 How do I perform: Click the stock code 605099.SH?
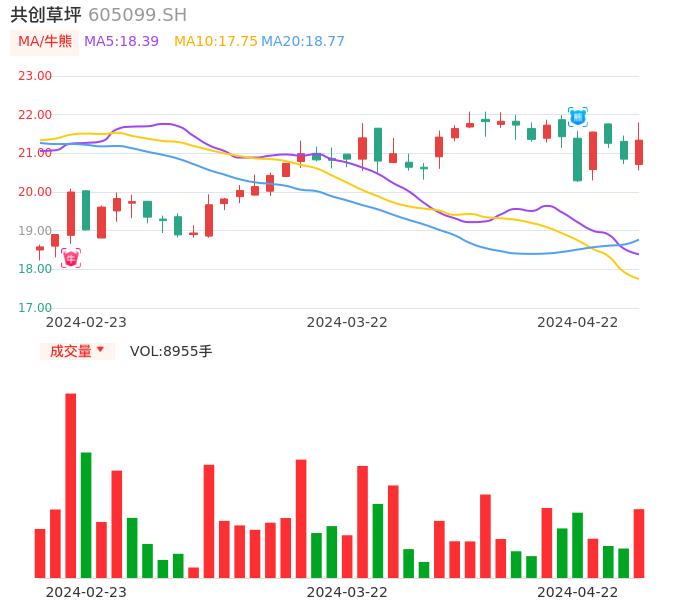pyautogui.click(x=137, y=14)
